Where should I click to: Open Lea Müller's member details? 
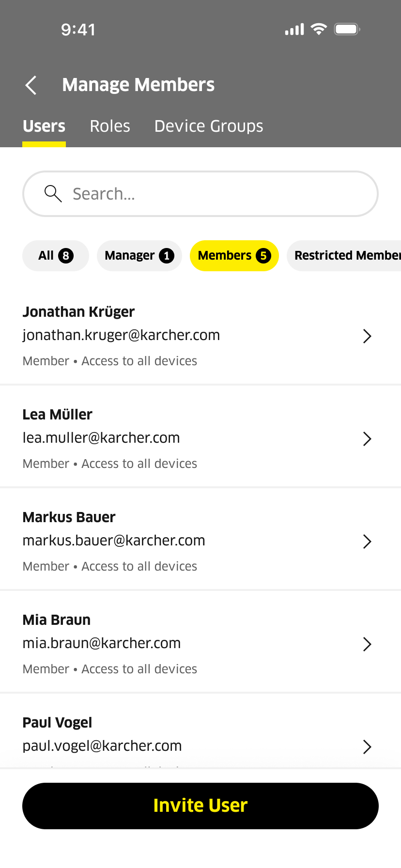point(367,438)
